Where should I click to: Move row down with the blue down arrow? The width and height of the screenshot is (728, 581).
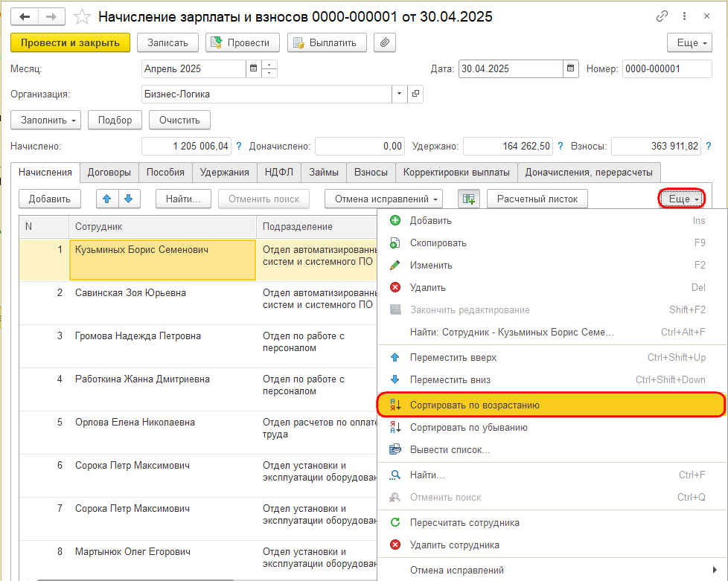pos(129,199)
